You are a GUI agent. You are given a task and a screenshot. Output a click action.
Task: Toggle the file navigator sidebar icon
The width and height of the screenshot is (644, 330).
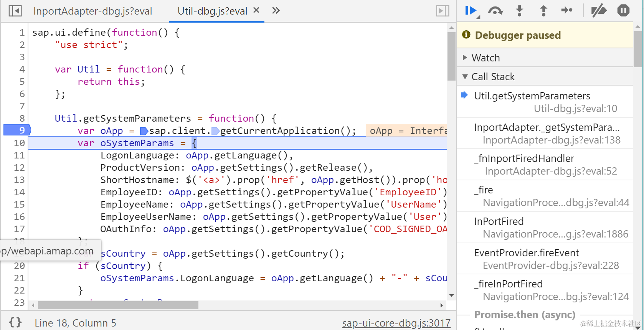(15, 11)
